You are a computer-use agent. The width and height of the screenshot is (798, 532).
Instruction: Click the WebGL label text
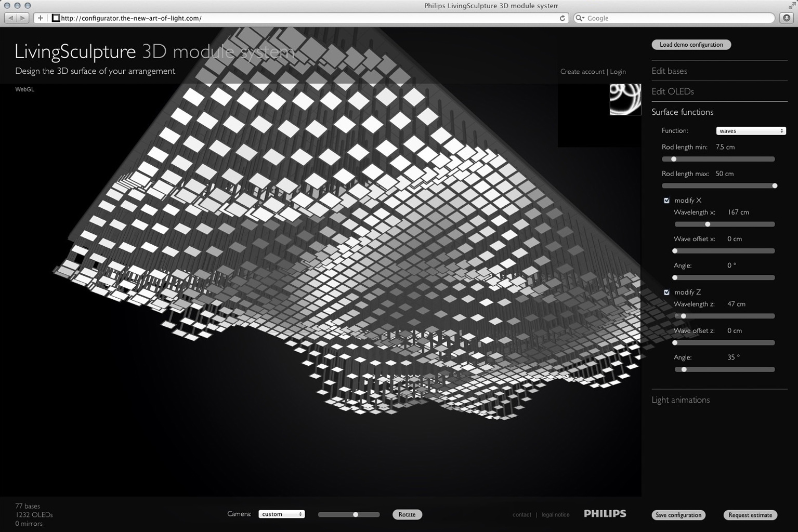pyautogui.click(x=24, y=89)
